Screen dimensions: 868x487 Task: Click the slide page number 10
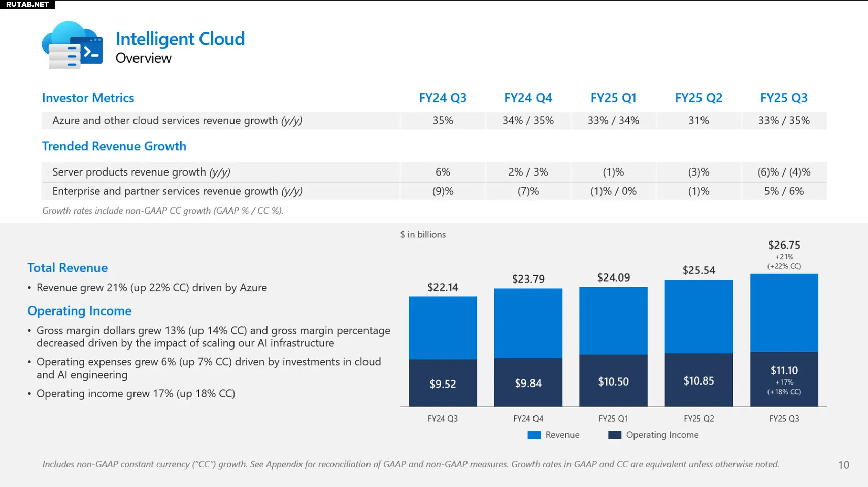pos(843,465)
